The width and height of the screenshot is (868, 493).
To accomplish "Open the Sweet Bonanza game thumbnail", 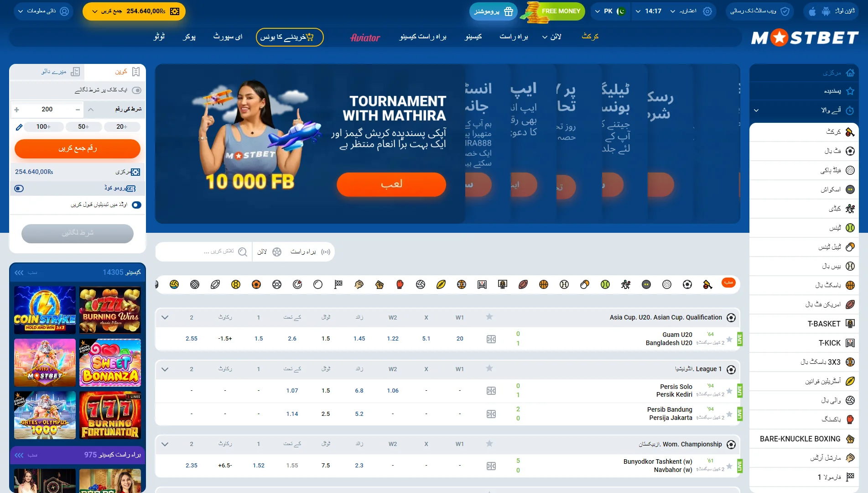I will pyautogui.click(x=110, y=363).
